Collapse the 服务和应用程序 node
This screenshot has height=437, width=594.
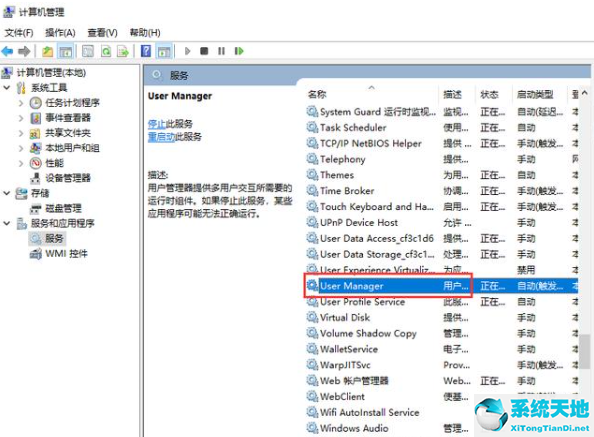(x=6, y=223)
